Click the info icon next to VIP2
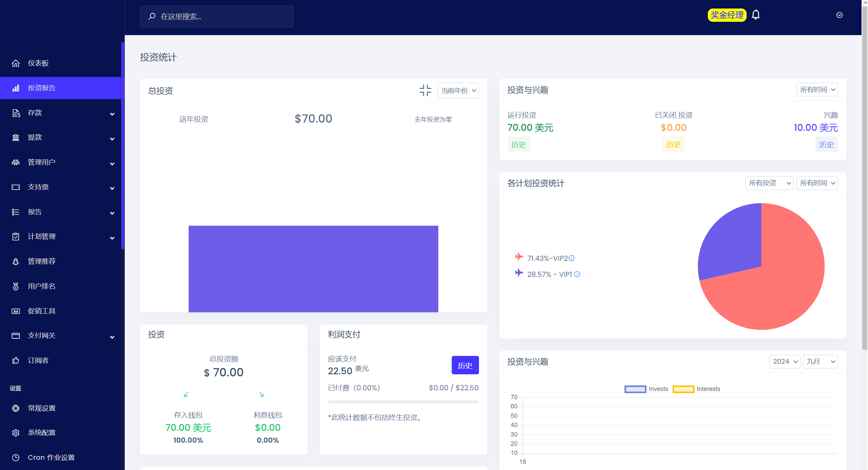The width and height of the screenshot is (868, 470). coord(572,258)
